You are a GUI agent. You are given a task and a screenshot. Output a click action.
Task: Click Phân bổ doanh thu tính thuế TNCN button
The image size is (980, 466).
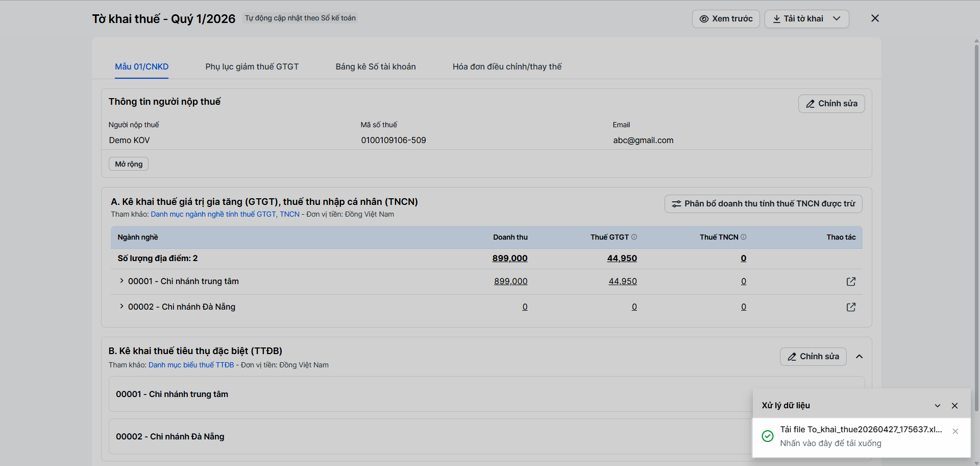click(763, 204)
